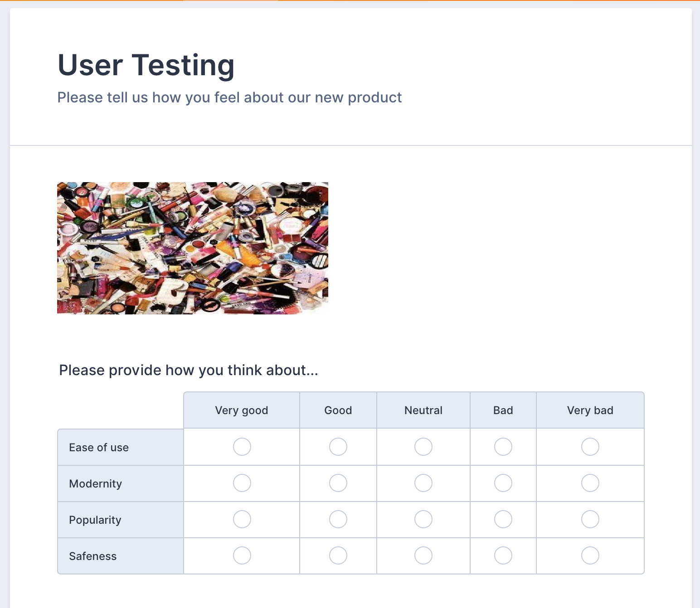Select Very good for Popularity
700x608 pixels.
tap(242, 519)
